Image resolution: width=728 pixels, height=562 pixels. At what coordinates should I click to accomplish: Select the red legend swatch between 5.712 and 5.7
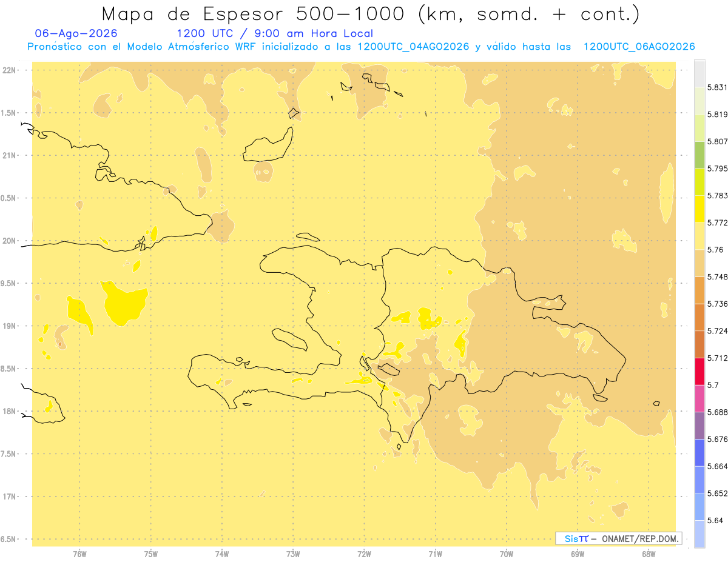pos(699,371)
